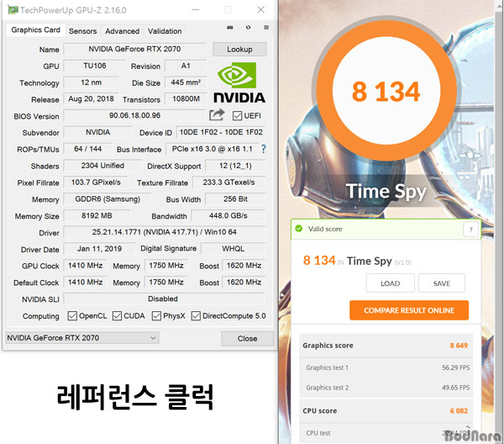The width and height of the screenshot is (504, 444).
Task: Minimize the GPU-Z window
Action: coord(195,9)
